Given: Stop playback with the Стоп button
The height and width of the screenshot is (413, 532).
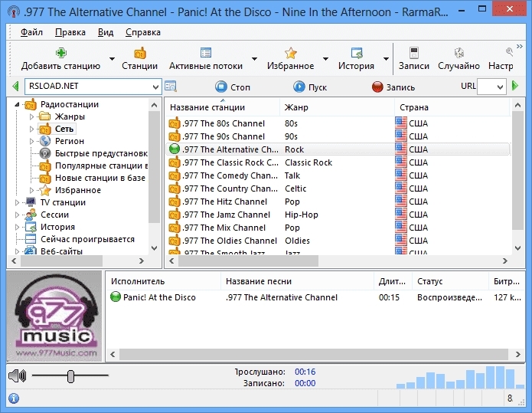Looking at the screenshot, I should coord(233,87).
